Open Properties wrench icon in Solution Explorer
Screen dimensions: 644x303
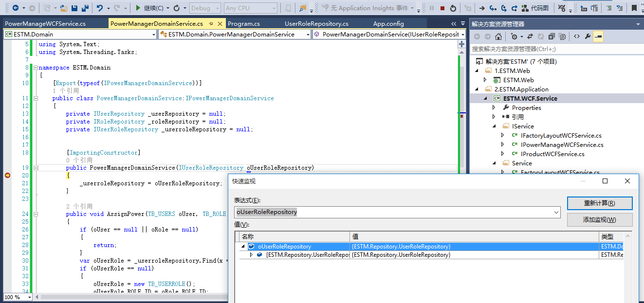click(x=588, y=36)
